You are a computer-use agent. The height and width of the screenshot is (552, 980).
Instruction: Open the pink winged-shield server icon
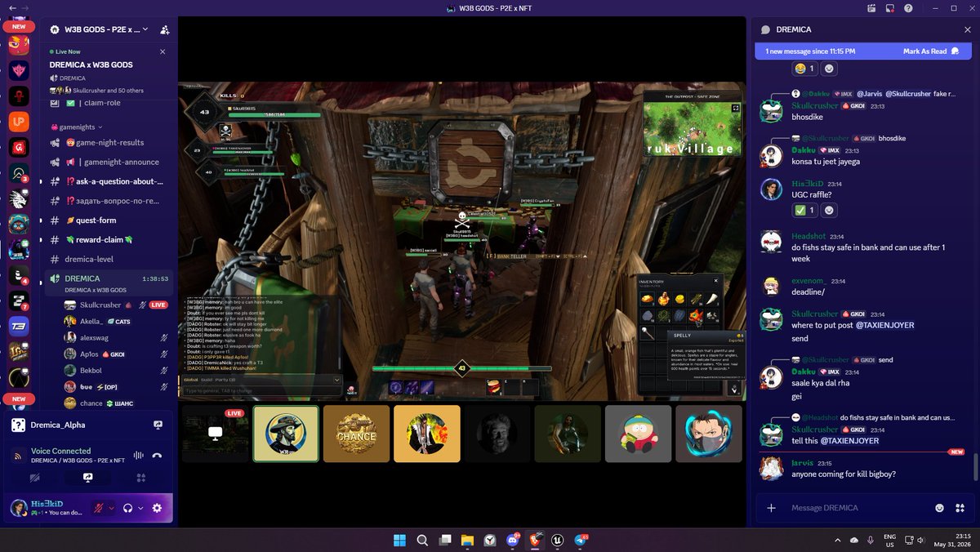pyautogui.click(x=20, y=71)
